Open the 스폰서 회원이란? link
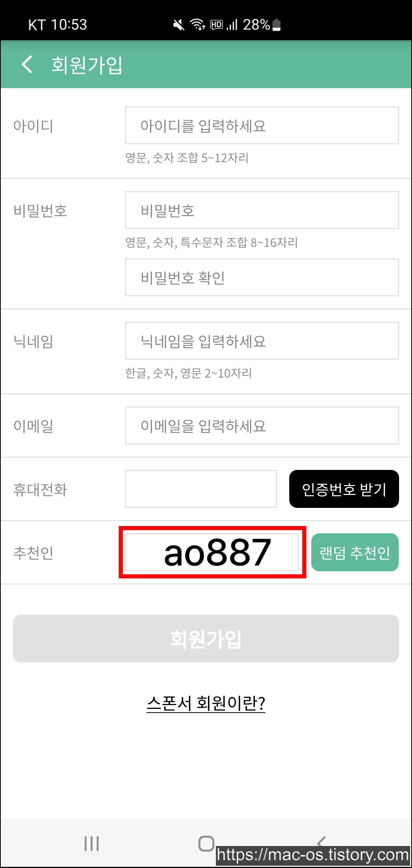 [206, 703]
